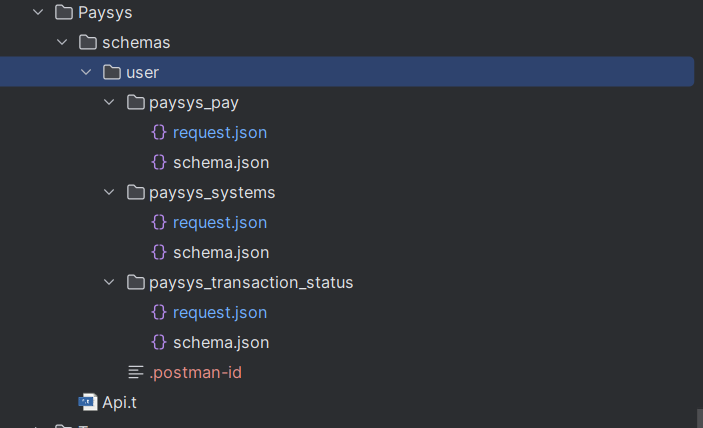
Task: Collapse the Paysys folder chevron
Action: click(x=38, y=13)
